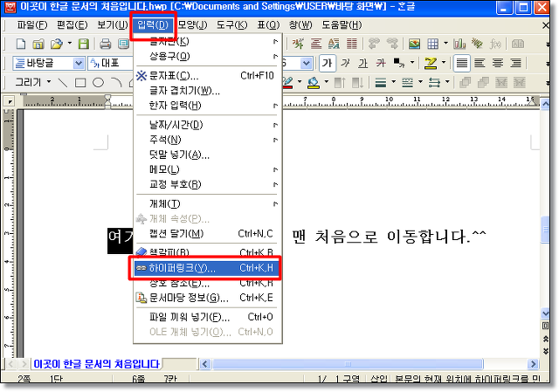The height and width of the screenshot is (392, 559).
Task: Choose 문서마당 정보(G)... entry
Action: point(206,298)
